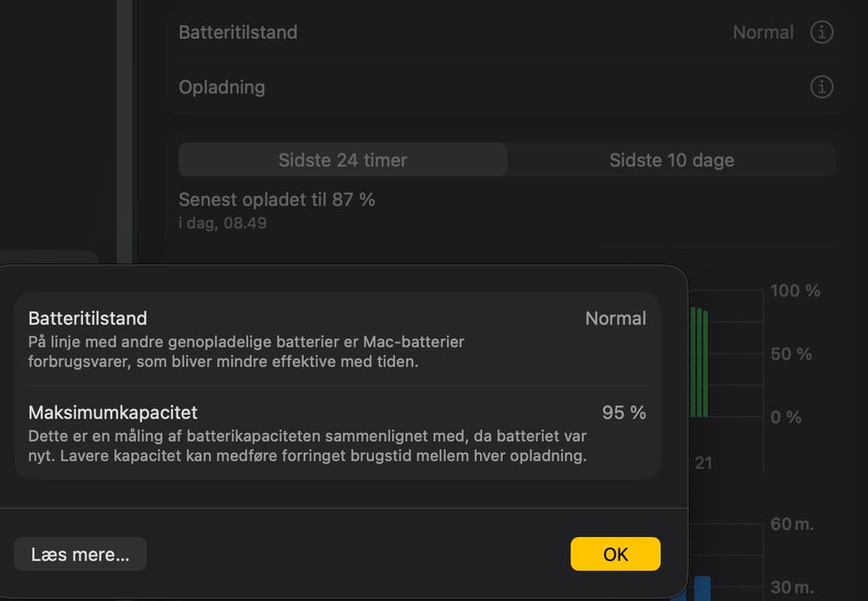Screen dimensions: 868x601
Task: Click the 0 % chart axis label
Action: click(786, 417)
